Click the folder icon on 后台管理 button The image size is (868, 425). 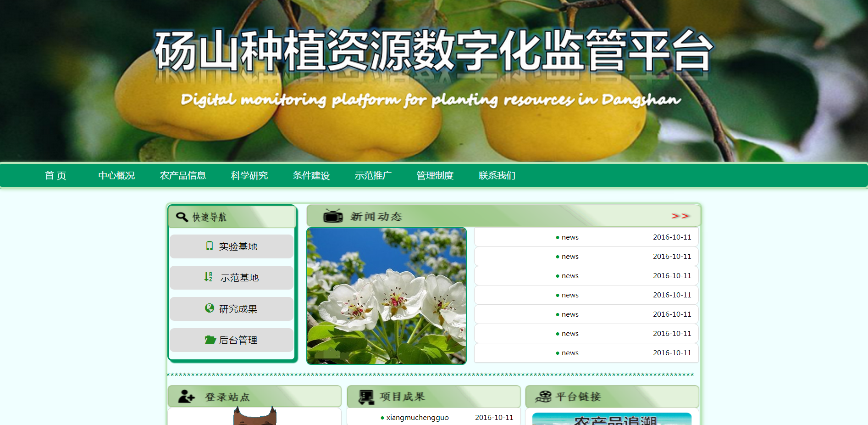click(x=210, y=340)
